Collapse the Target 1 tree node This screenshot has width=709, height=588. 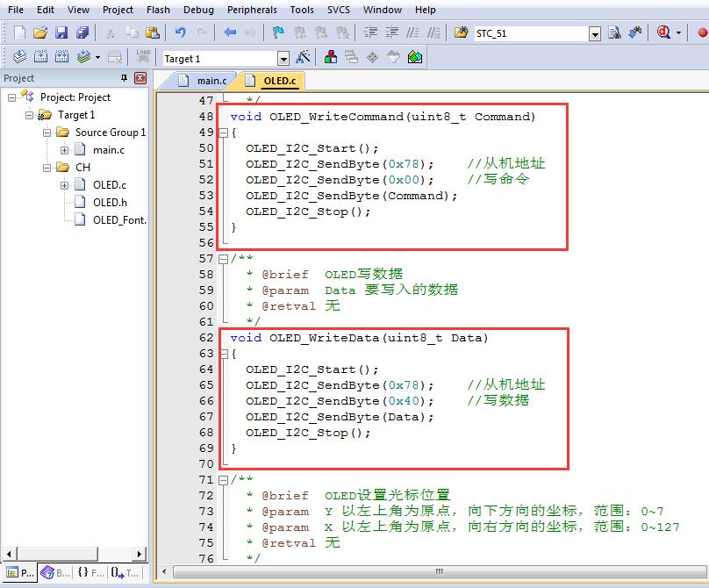coord(29,115)
